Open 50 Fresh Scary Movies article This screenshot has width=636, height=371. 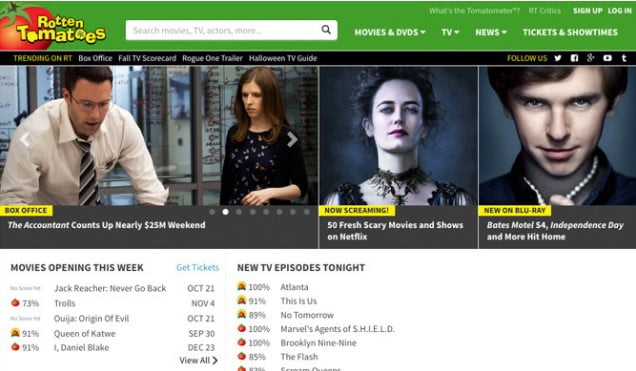coord(395,231)
